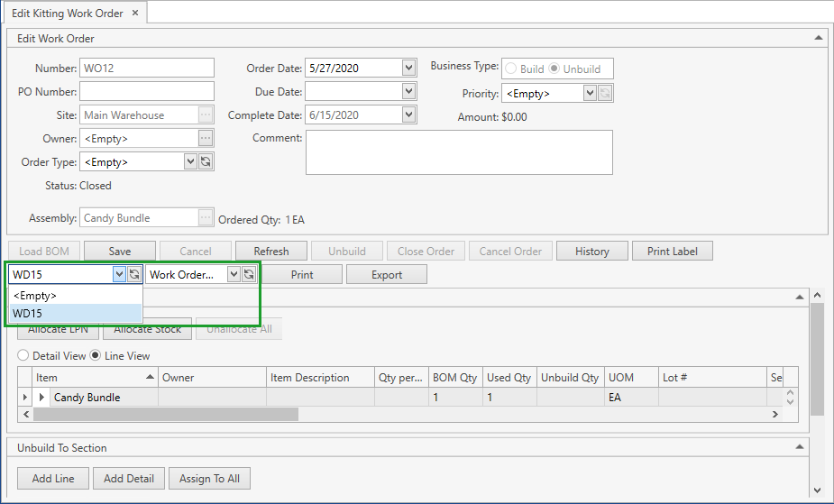Click refresh icon beside Work Order dropdown
This screenshot has width=834, height=504.
point(249,274)
